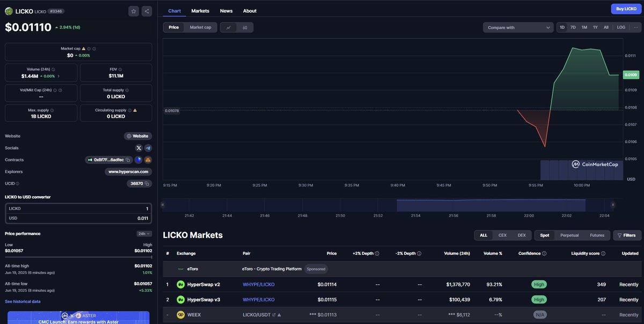
Task: Show Perpetual markets tab
Action: pyautogui.click(x=569, y=235)
